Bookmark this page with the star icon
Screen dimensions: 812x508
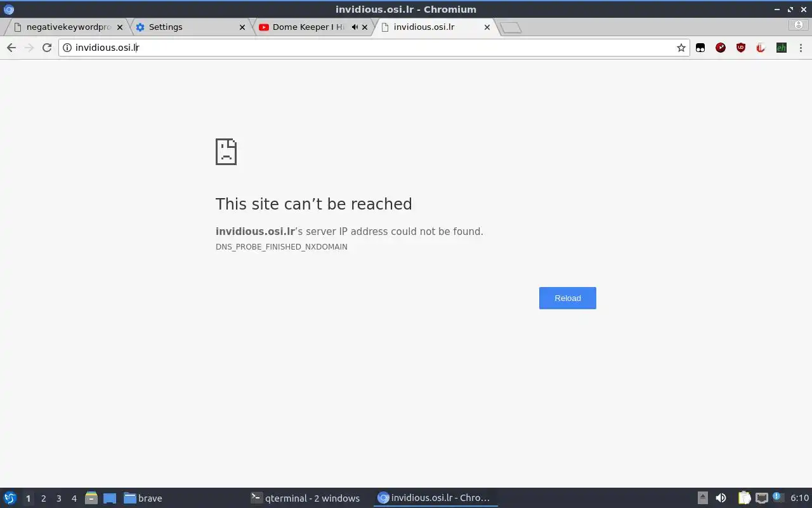[681, 48]
